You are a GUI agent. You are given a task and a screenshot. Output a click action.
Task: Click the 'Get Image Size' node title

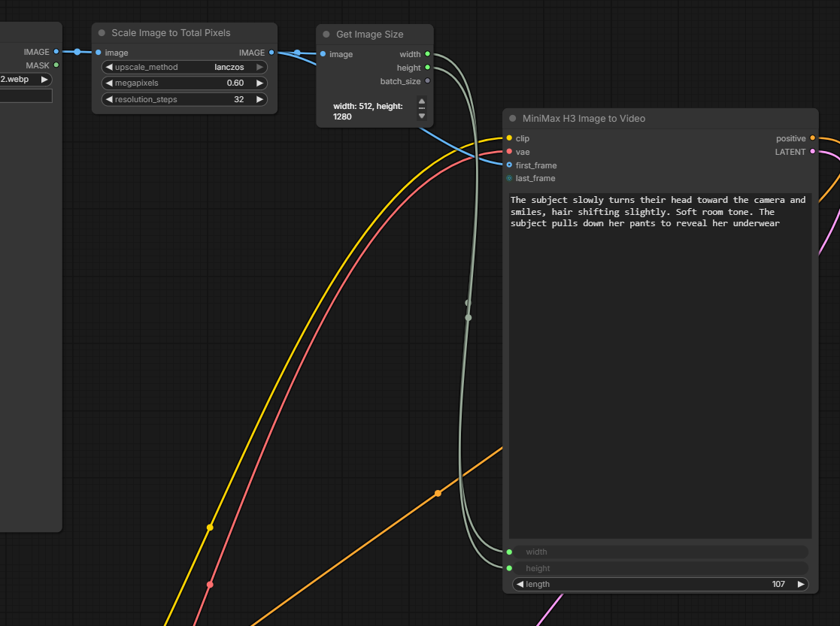(370, 35)
